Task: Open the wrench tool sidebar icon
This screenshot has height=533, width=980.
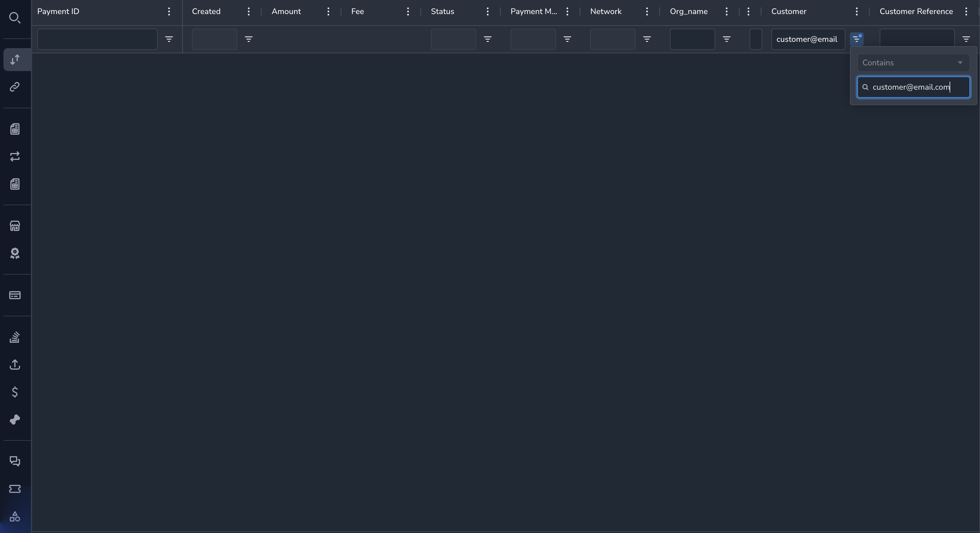Action: tap(15, 420)
